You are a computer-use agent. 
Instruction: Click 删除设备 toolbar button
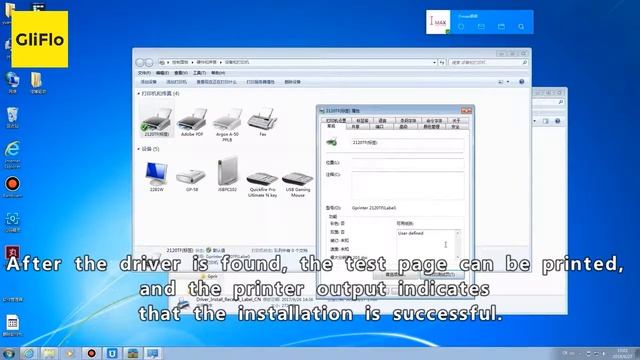point(292,82)
